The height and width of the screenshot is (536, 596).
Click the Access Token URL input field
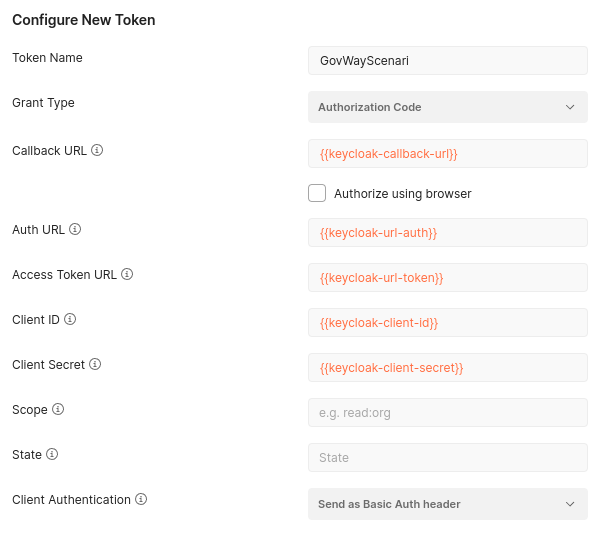[448, 278]
